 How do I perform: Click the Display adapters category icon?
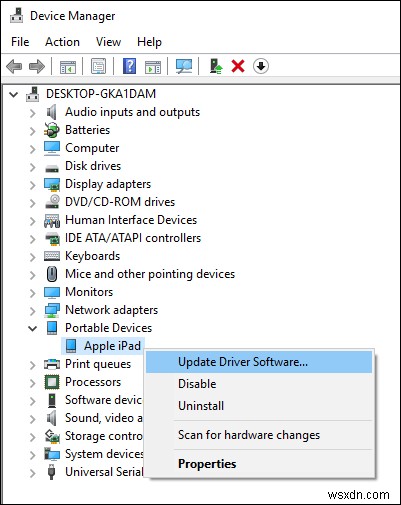52,184
